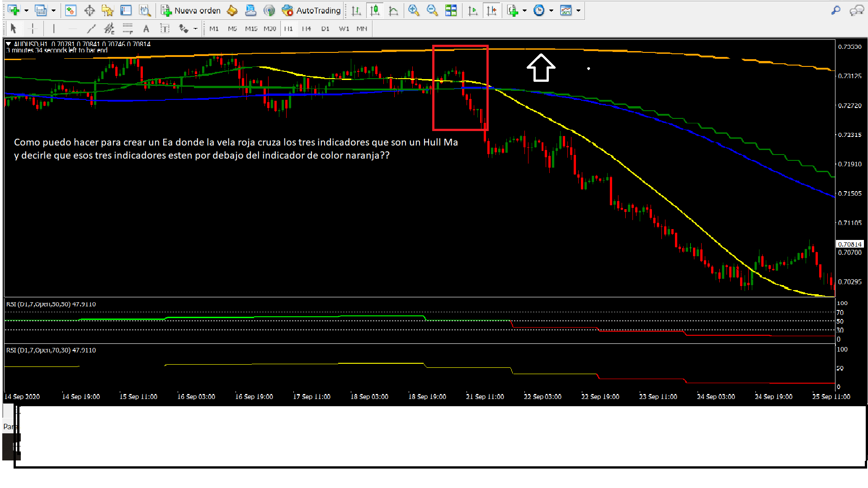
Task: Click the signals radio-wave icon
Action: [x=269, y=10]
